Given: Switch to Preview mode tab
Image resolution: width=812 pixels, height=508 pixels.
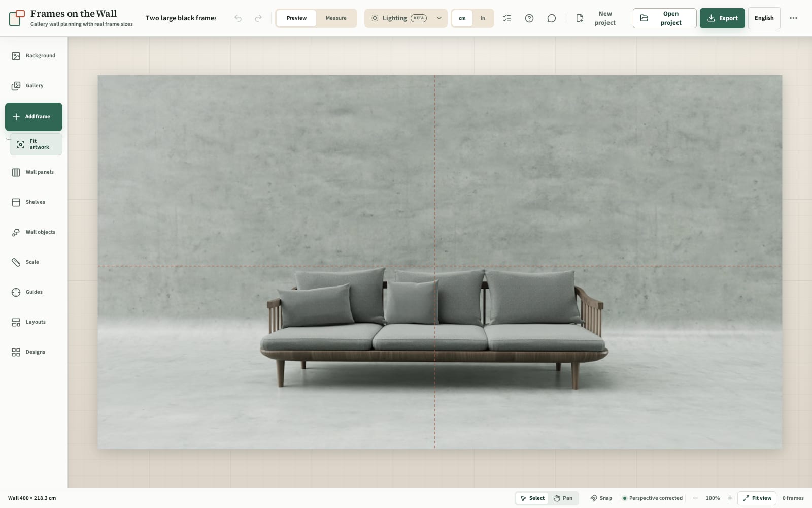Looking at the screenshot, I should coord(296,18).
